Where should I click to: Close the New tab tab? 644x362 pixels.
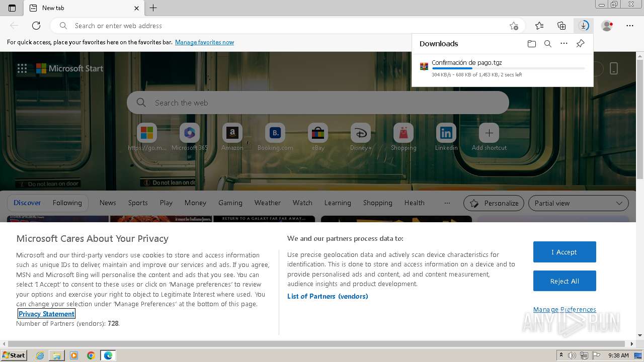(137, 8)
